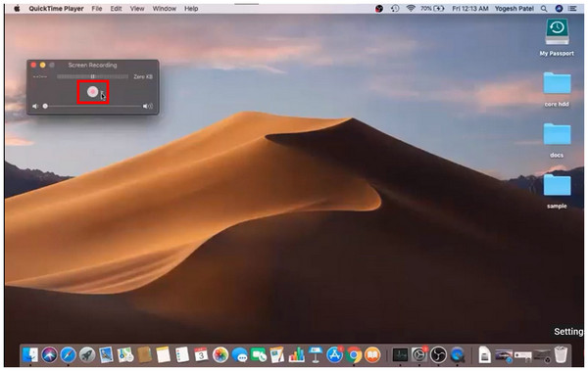Open the QuickTime Player menu
Screen dimensions: 588x371
(x=56, y=8)
